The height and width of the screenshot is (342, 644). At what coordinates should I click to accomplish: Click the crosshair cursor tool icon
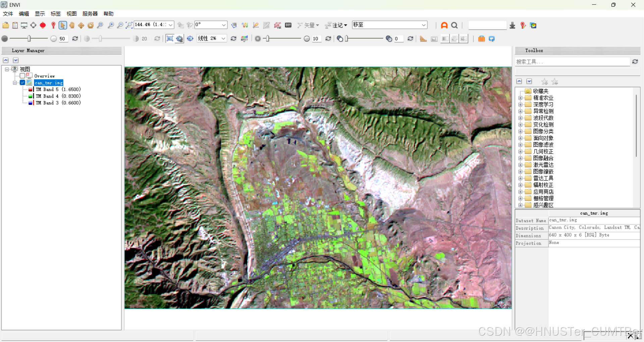tap(33, 25)
